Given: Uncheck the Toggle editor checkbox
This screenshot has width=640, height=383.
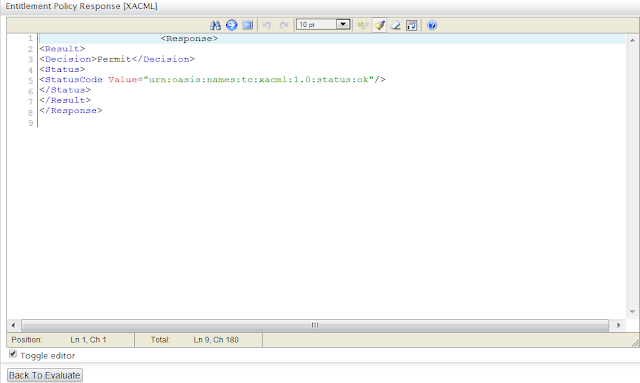Looking at the screenshot, I should pos(13,354).
